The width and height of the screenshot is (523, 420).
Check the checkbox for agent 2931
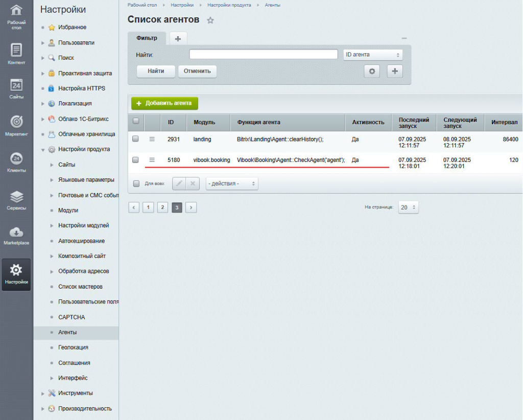click(136, 138)
